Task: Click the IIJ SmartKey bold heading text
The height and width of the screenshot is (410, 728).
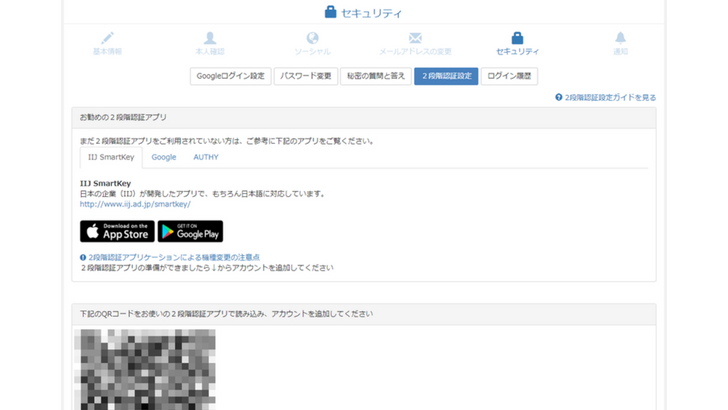Action: click(105, 183)
